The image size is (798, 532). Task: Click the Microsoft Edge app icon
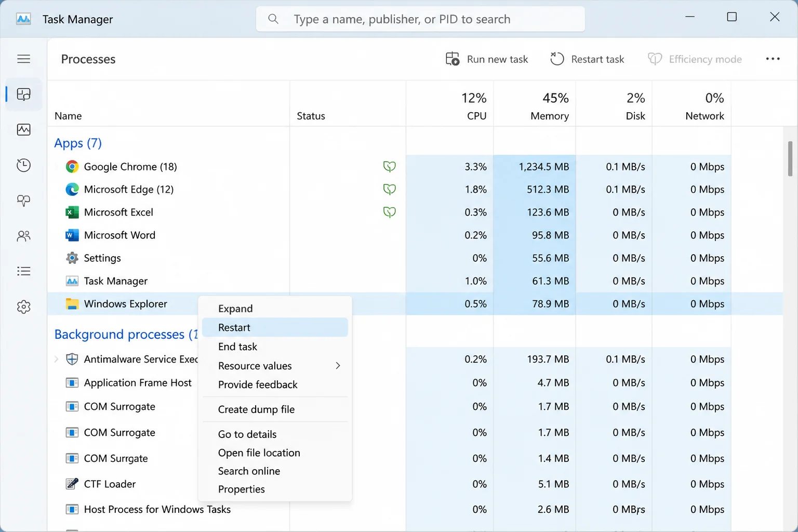72,190
